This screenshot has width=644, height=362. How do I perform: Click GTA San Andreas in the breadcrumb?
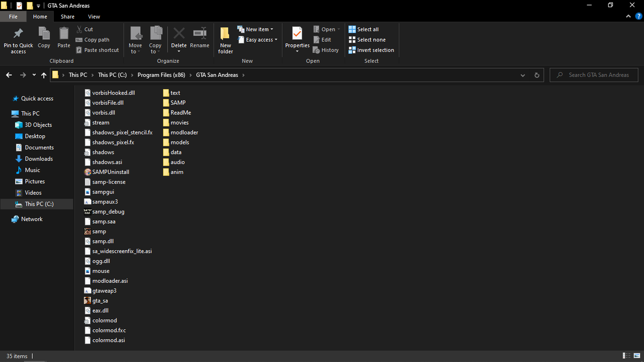(x=217, y=75)
